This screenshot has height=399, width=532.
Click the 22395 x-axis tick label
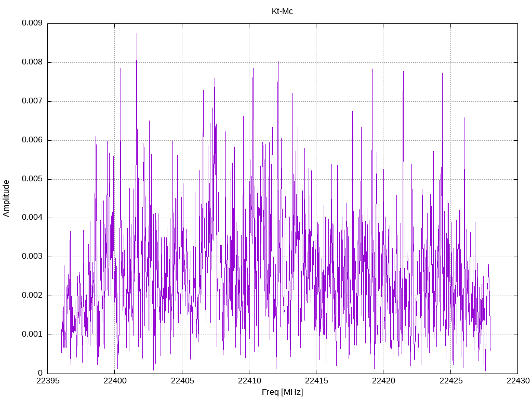pyautogui.click(x=47, y=381)
